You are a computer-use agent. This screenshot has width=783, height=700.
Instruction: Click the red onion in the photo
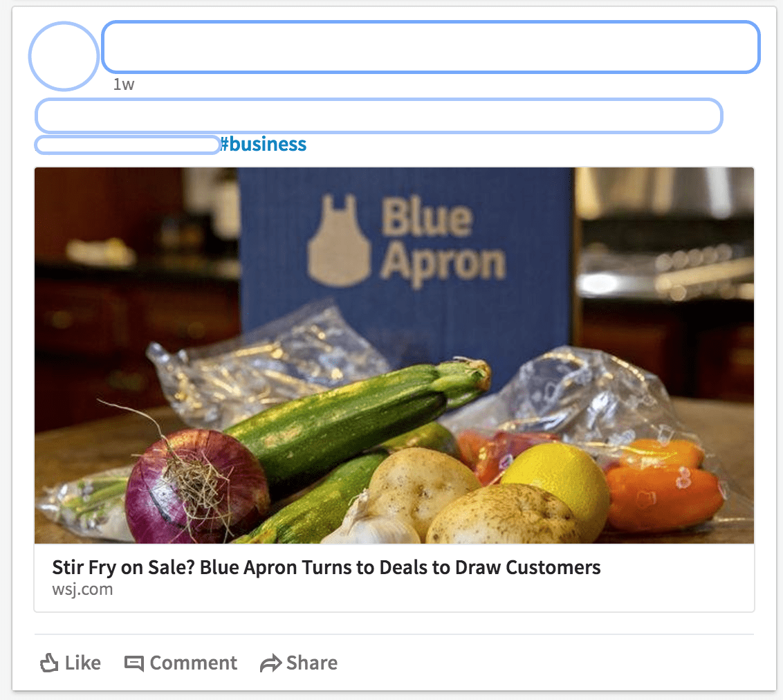coord(195,486)
